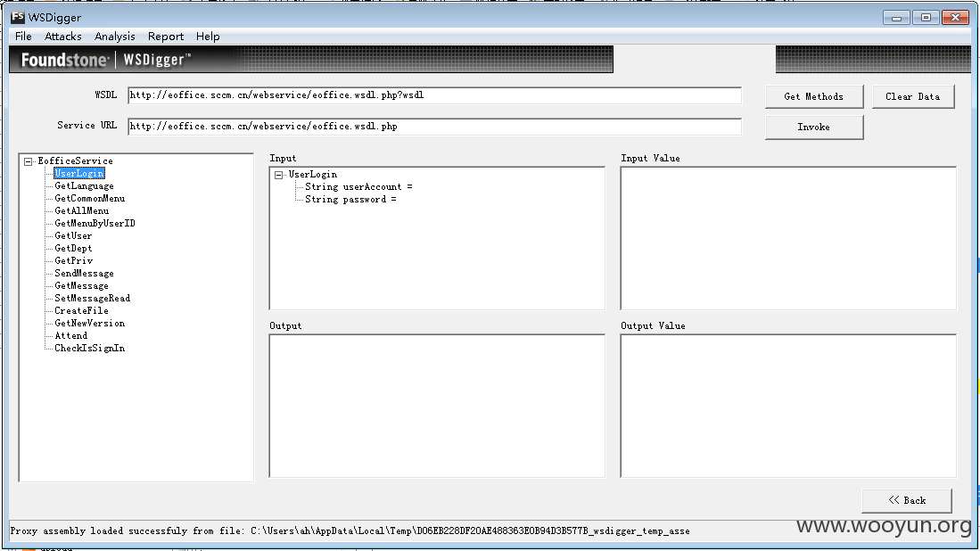
Task: Maximize the WSDigger window
Action: coord(926,18)
